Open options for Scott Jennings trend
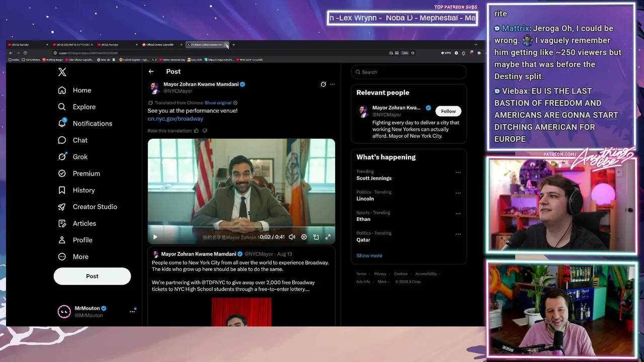The image size is (644, 362). click(458, 172)
